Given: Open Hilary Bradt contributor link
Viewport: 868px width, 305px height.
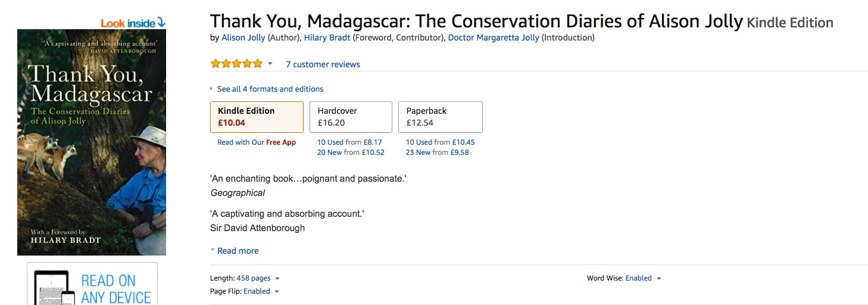Looking at the screenshot, I should tap(327, 38).
